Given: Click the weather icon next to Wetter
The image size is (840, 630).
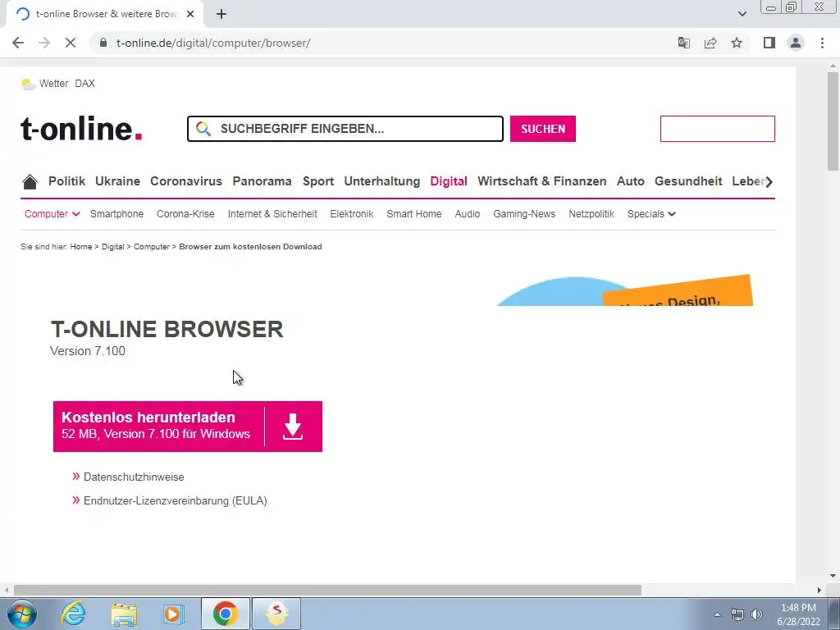Looking at the screenshot, I should click(29, 84).
